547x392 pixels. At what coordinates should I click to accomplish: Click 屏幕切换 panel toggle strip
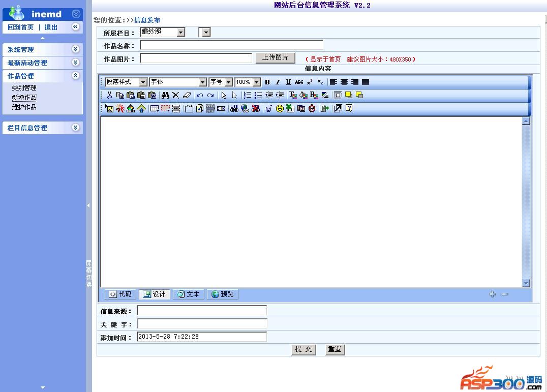[88, 274]
